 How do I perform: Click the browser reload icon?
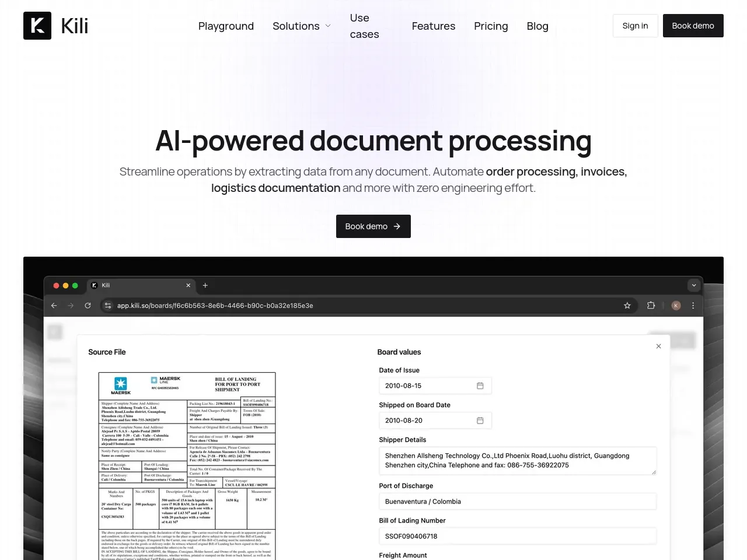88,306
